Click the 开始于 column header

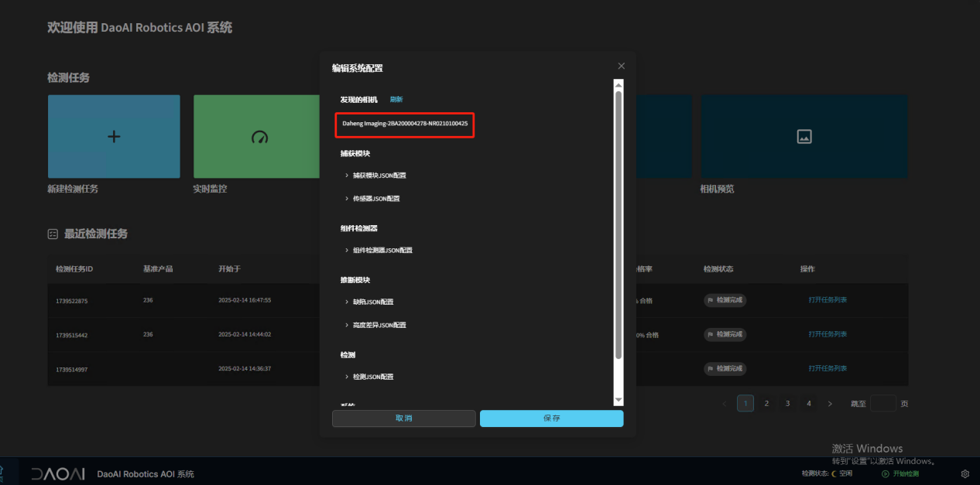coord(230,269)
